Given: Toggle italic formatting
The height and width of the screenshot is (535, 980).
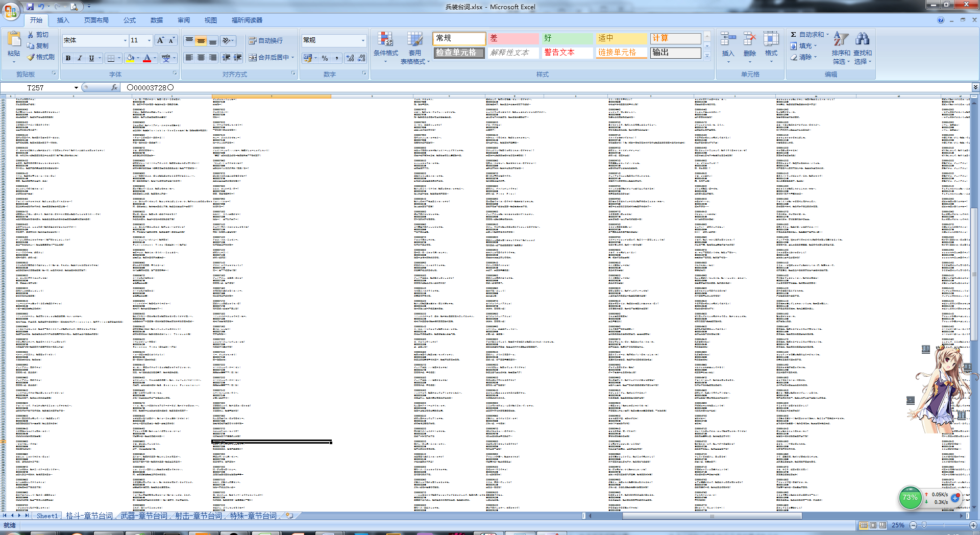Looking at the screenshot, I should [80, 58].
